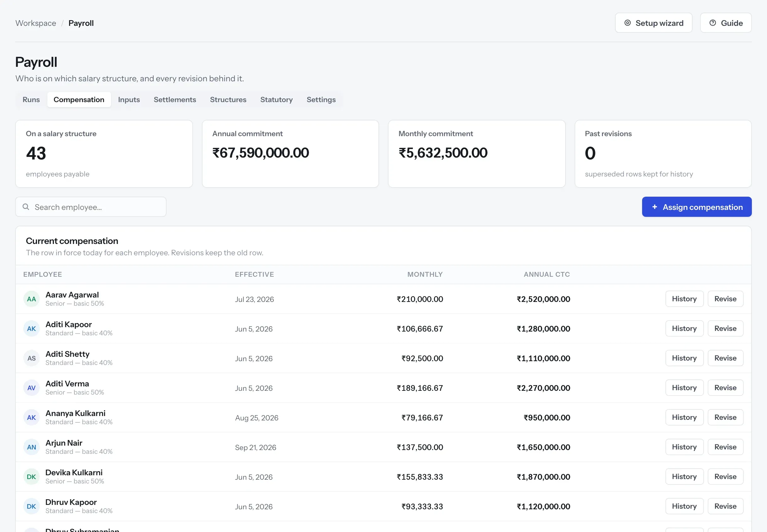Click the Workspace breadcrumb link
This screenshot has height=532, width=767.
(x=36, y=23)
